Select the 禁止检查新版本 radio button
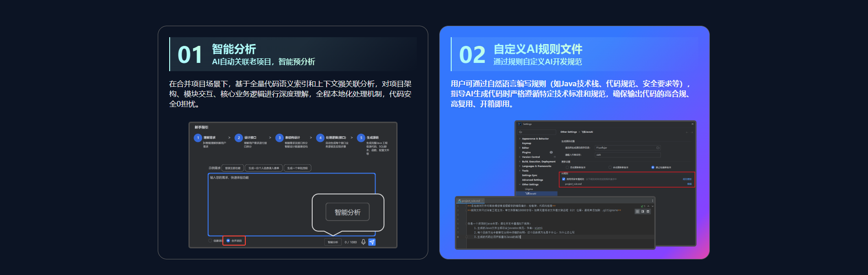This screenshot has height=275, width=868. point(653,168)
